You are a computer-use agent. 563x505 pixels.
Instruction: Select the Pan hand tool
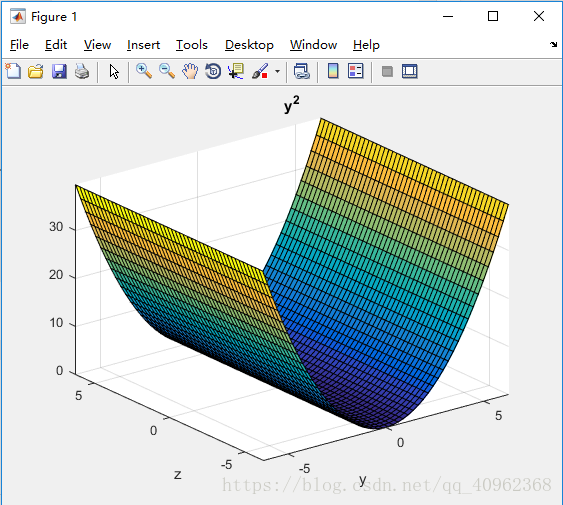pos(190,71)
